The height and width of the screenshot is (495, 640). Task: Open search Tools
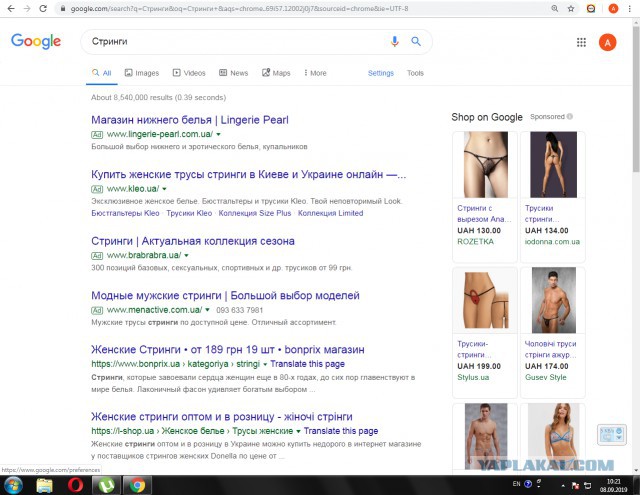[415, 73]
